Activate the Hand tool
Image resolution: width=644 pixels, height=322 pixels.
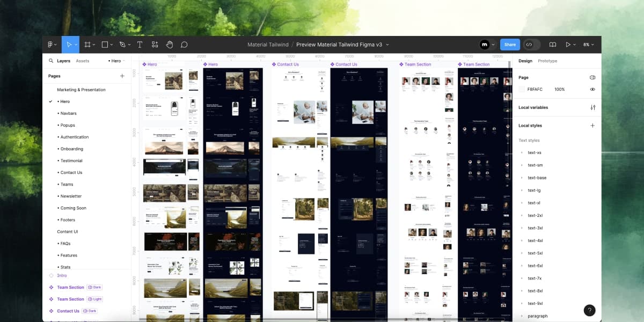pyautogui.click(x=170, y=45)
